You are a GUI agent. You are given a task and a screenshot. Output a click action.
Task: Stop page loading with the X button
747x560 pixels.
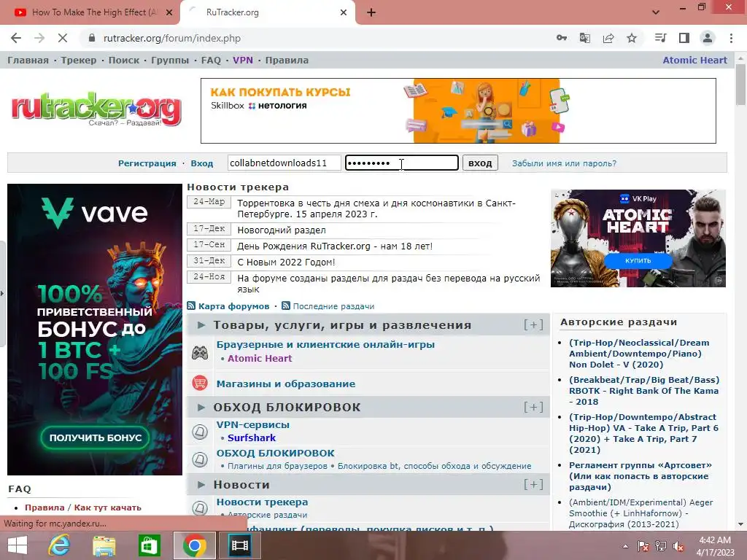pos(63,38)
